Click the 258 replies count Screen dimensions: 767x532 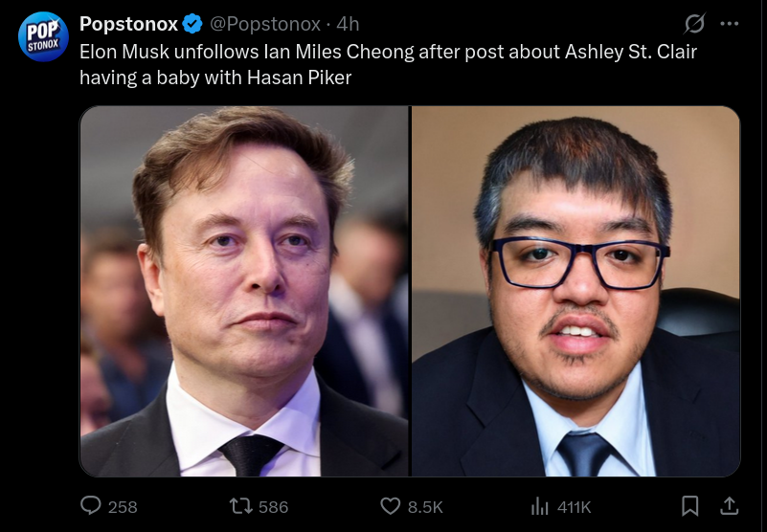(123, 507)
